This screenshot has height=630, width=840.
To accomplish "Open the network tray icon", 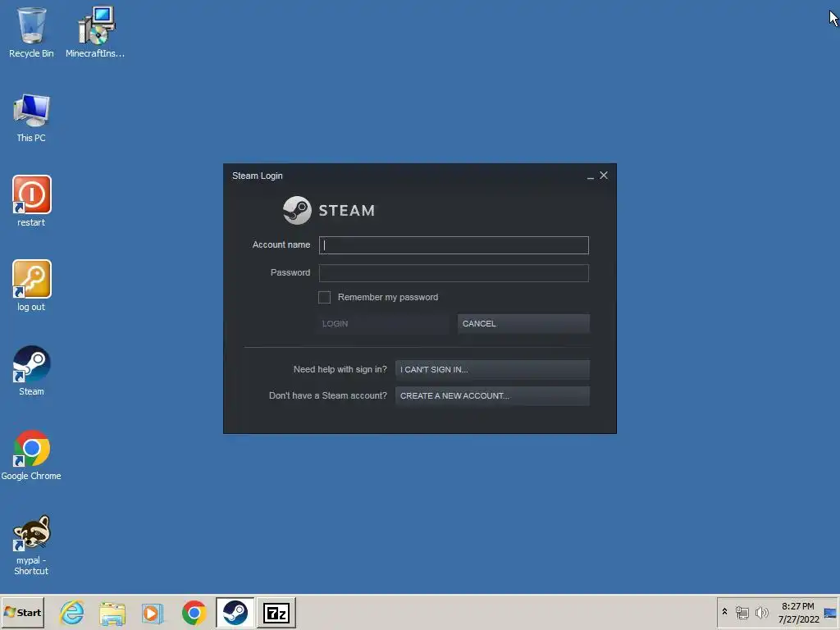I will 742,612.
